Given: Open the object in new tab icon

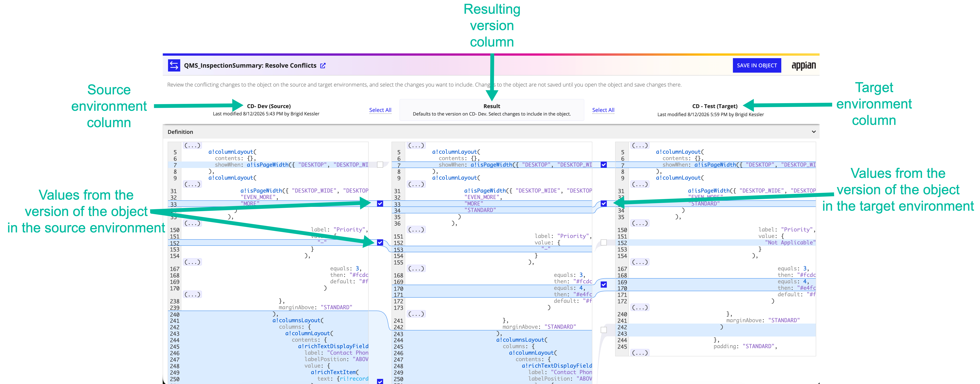Looking at the screenshot, I should click(x=323, y=66).
